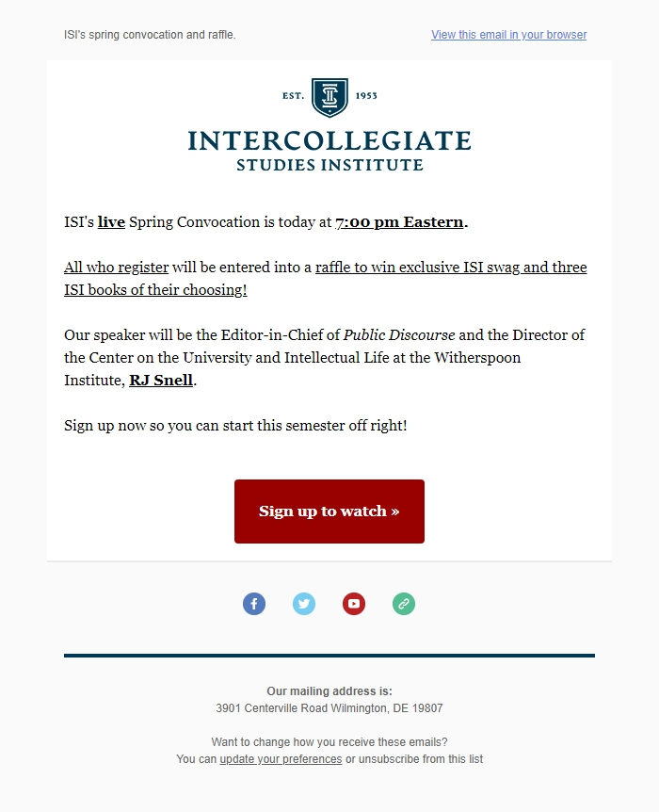Click the underlined 'live' link

coord(110,222)
